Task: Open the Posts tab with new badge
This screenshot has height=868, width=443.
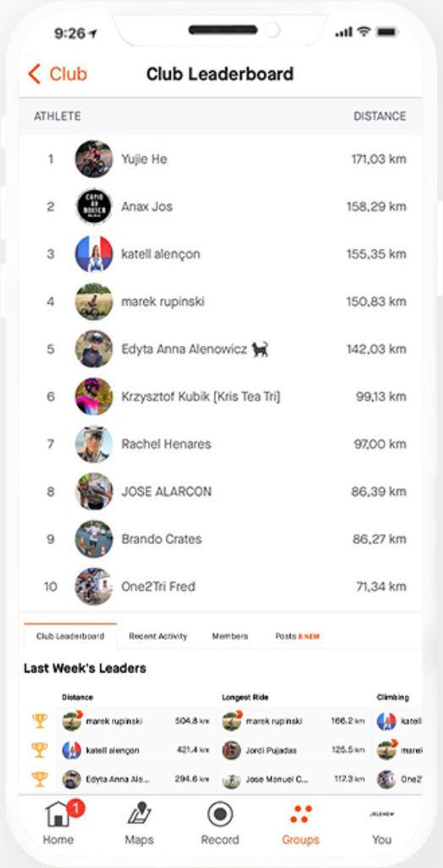Action: pos(297,636)
